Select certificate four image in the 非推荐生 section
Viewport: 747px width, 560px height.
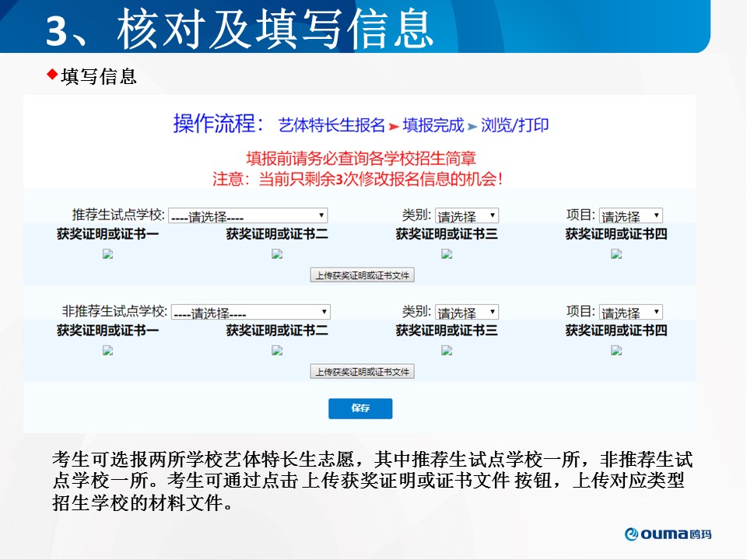[616, 350]
